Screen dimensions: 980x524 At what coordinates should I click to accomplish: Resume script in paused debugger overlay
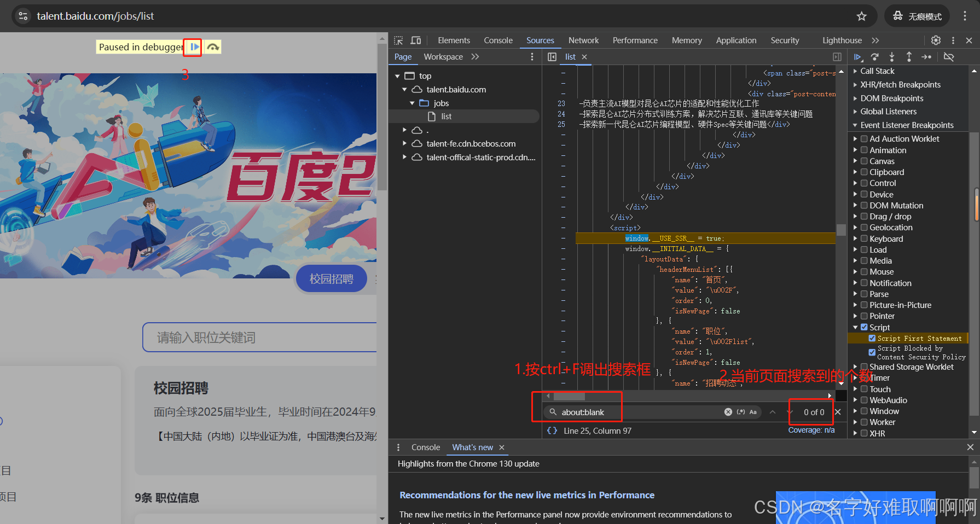click(x=194, y=47)
